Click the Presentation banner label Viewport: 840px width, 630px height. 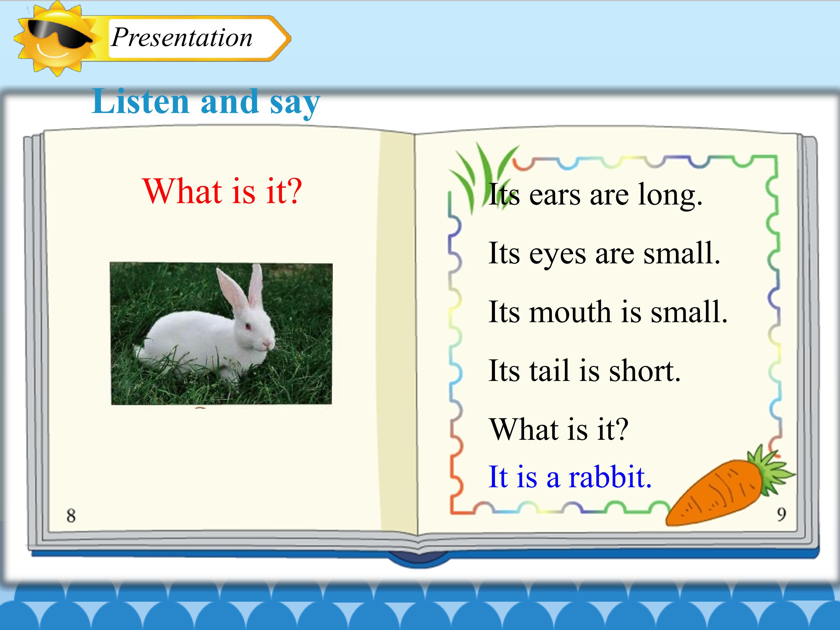181,38
